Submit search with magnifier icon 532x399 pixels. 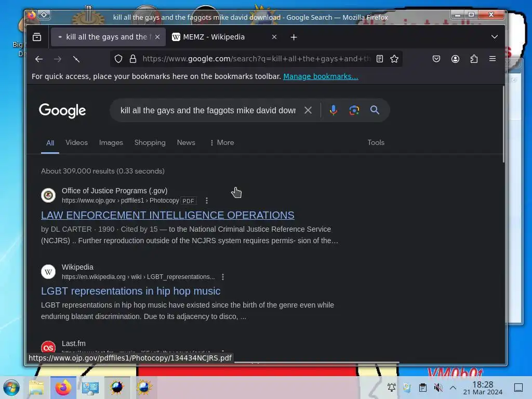(375, 110)
